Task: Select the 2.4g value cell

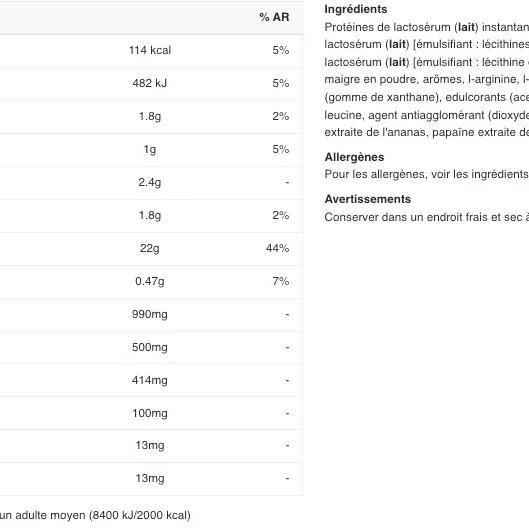Action: (x=150, y=182)
